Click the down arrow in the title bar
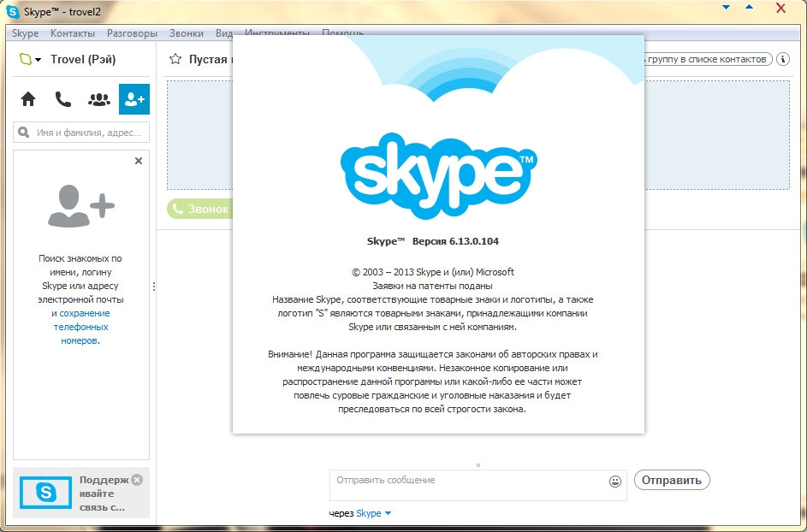 727,7
